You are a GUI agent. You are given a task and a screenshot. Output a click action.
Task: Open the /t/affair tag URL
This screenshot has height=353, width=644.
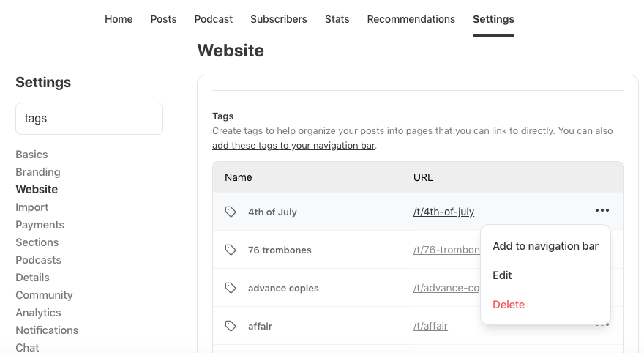click(430, 326)
